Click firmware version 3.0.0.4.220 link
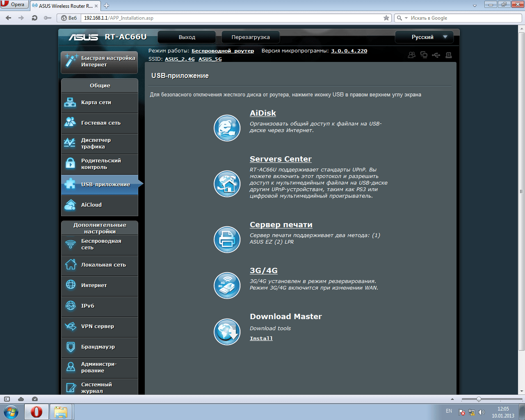Image resolution: width=525 pixels, height=420 pixels. coord(349,51)
